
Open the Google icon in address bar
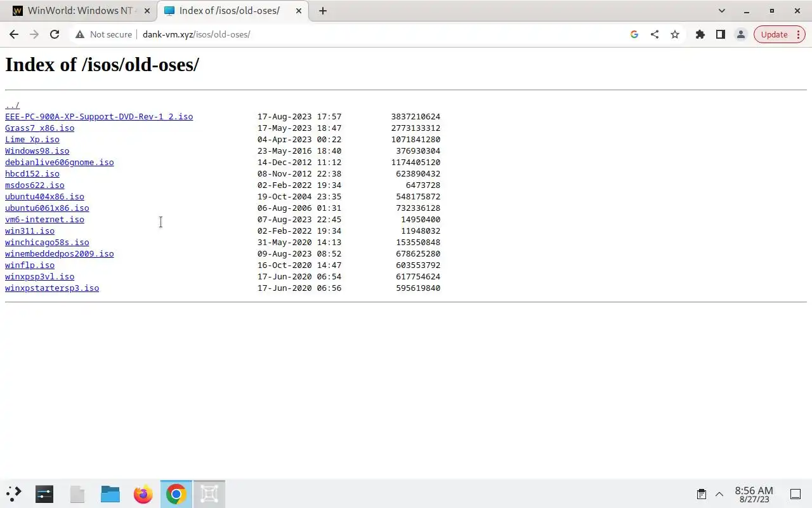click(x=634, y=34)
